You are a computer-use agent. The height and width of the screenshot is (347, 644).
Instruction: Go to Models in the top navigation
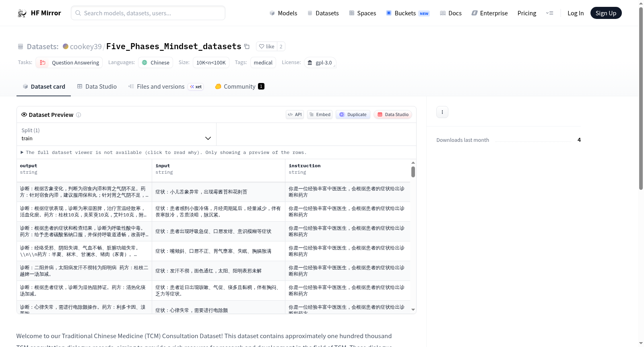(x=283, y=13)
